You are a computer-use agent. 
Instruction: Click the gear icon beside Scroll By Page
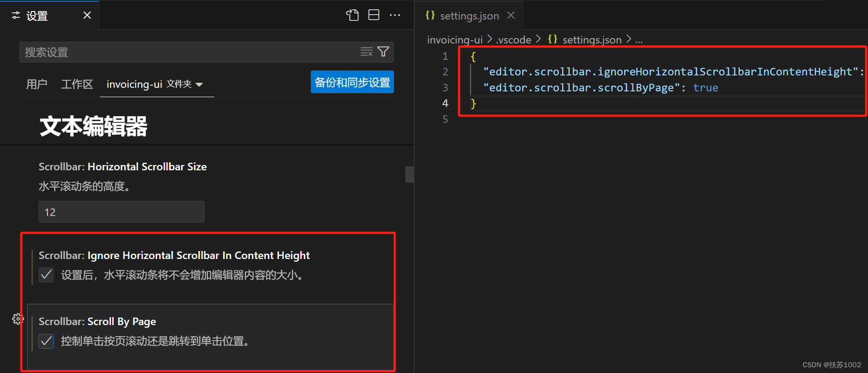click(18, 318)
